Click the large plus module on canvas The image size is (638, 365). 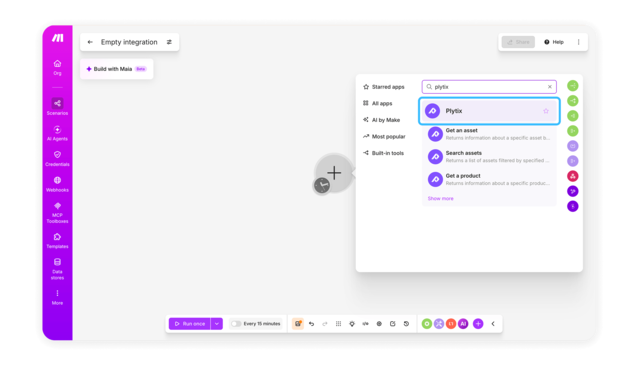click(x=334, y=173)
